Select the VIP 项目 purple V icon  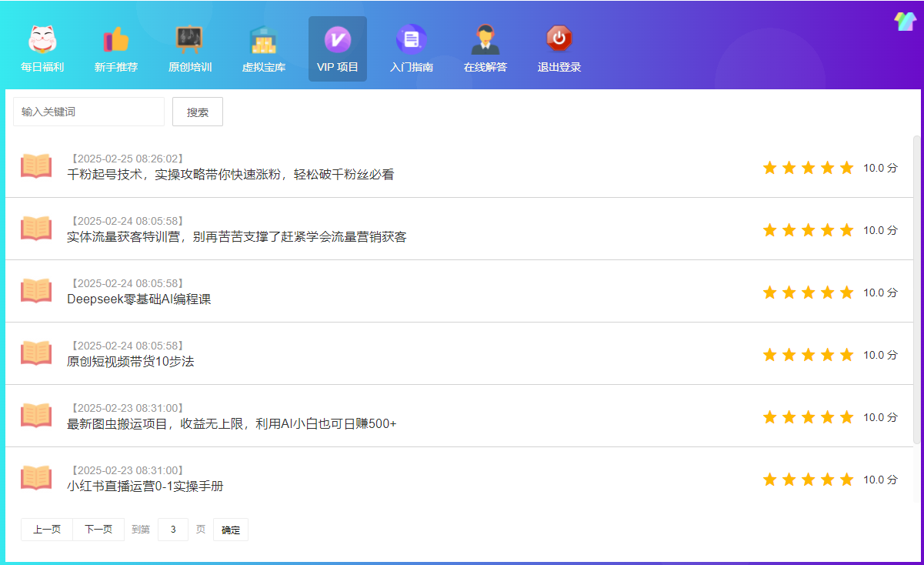coord(338,38)
